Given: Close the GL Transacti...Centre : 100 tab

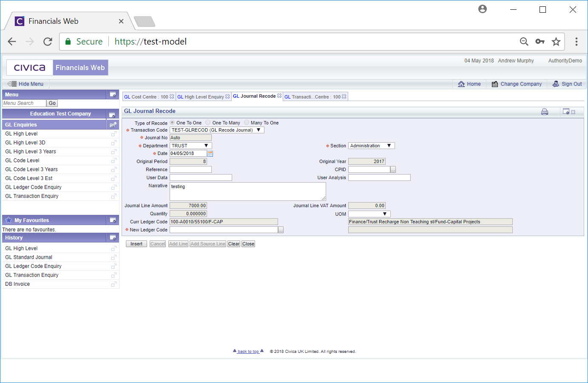Looking at the screenshot, I should point(344,96).
